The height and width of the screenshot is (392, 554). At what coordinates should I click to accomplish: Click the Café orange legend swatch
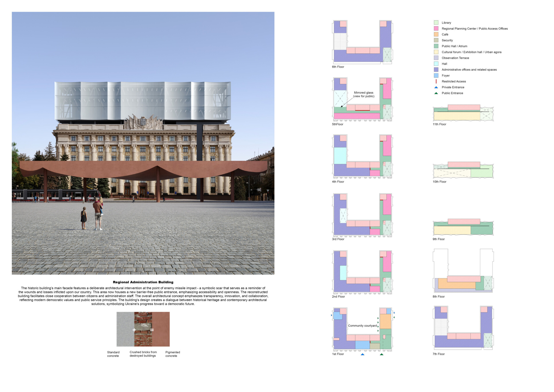(436, 35)
